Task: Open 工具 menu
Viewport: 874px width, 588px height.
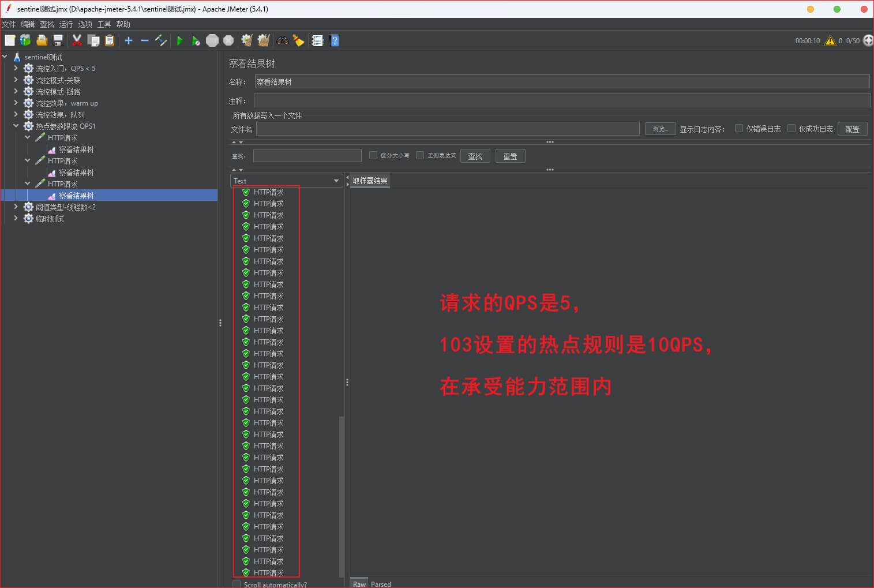Action: click(104, 24)
